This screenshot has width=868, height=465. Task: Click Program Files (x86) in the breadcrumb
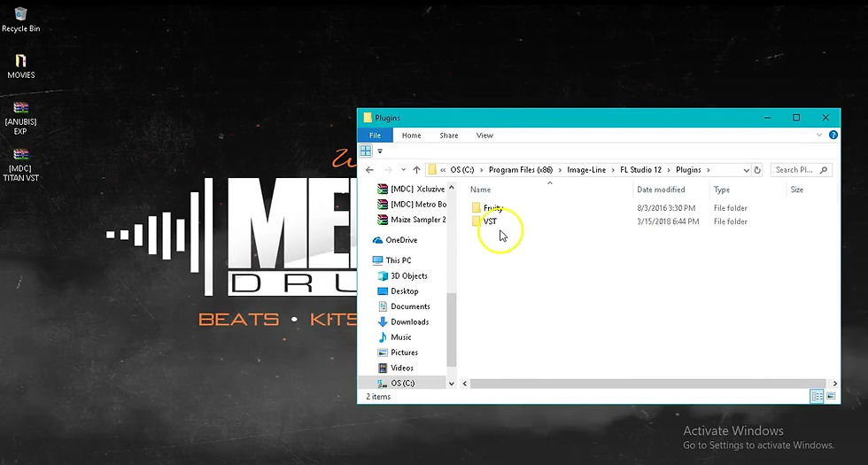click(x=520, y=170)
